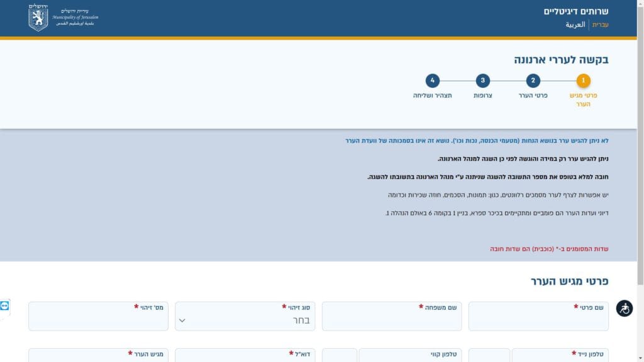Focus the שם משפחה input field
Viewport: 644px width, 362px height.
(x=391, y=321)
